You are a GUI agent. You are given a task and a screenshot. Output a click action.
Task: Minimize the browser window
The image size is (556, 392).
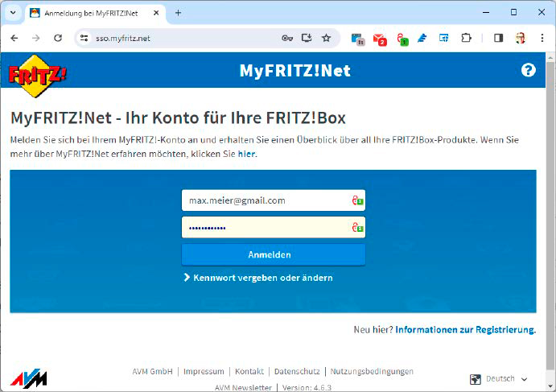click(x=486, y=12)
